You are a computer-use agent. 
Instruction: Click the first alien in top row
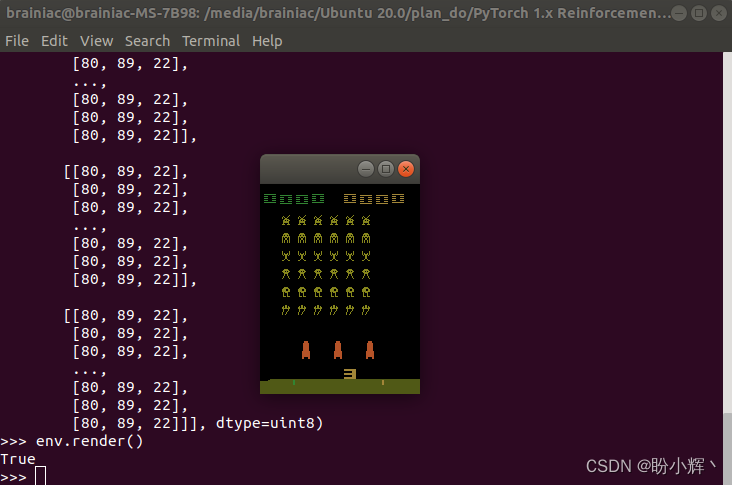click(x=286, y=220)
